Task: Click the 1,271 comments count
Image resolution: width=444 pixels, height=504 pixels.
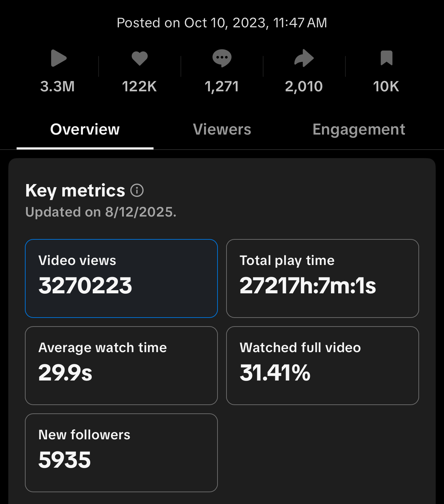Action: 222,86
